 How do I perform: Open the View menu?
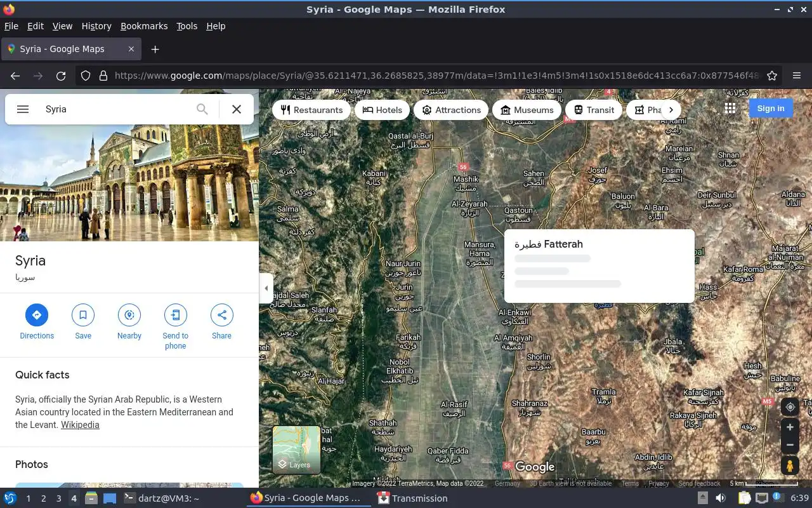(62, 26)
